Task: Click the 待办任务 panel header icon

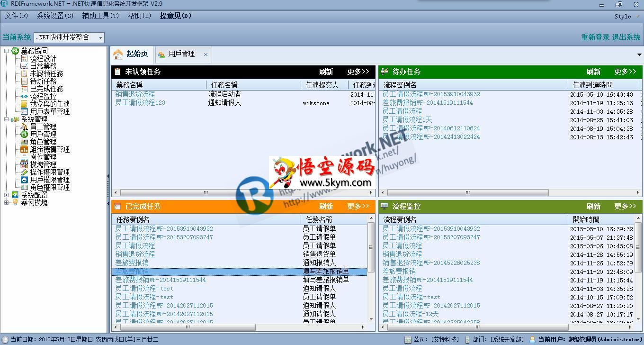Action: pyautogui.click(x=385, y=72)
